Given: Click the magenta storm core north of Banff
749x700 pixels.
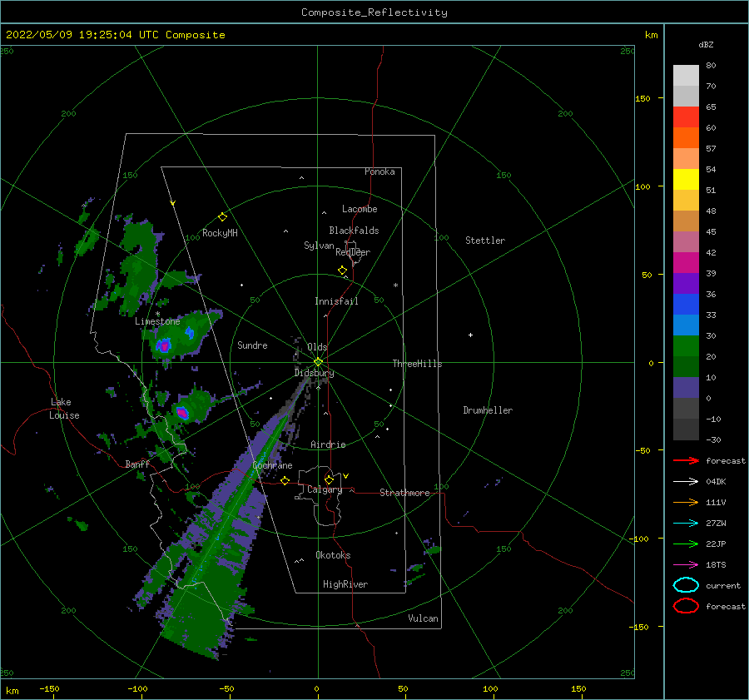Looking at the screenshot, I should 182,412.
